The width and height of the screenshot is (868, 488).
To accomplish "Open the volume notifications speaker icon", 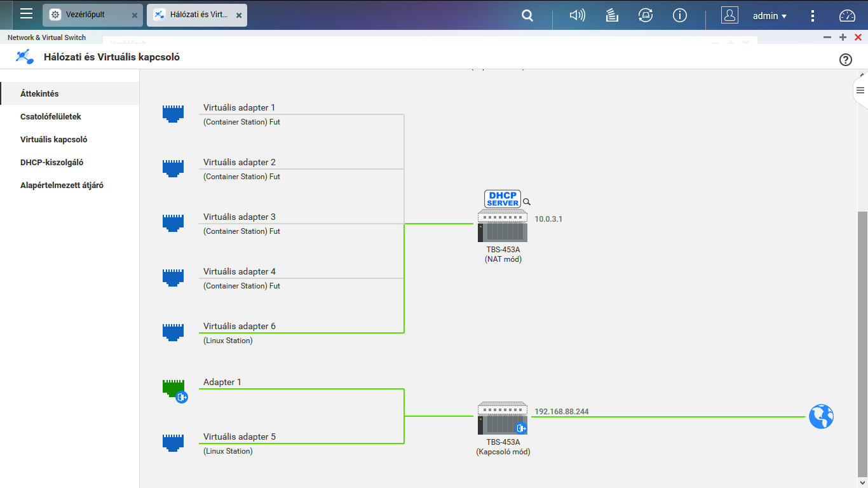I will point(577,15).
